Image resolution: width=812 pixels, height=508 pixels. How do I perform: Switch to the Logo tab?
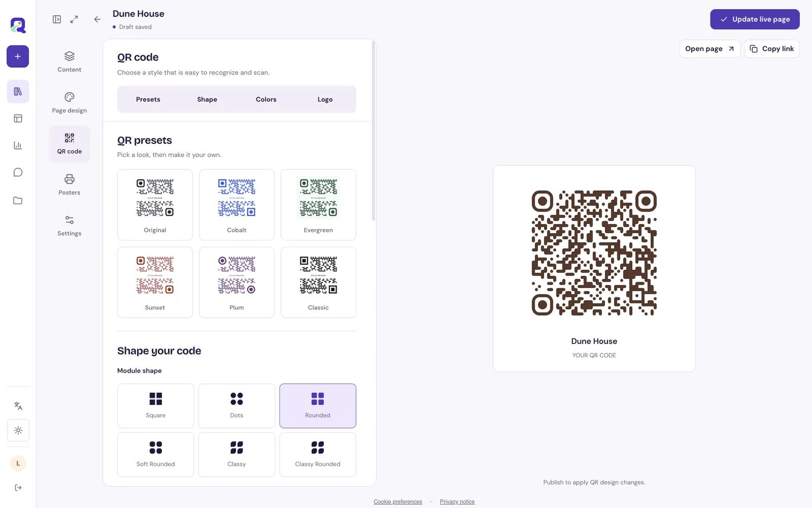(x=325, y=99)
